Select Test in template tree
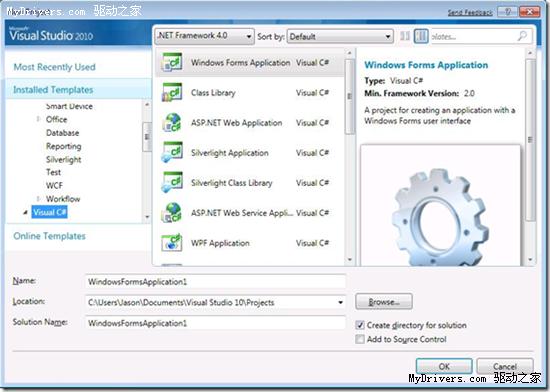 (x=53, y=172)
